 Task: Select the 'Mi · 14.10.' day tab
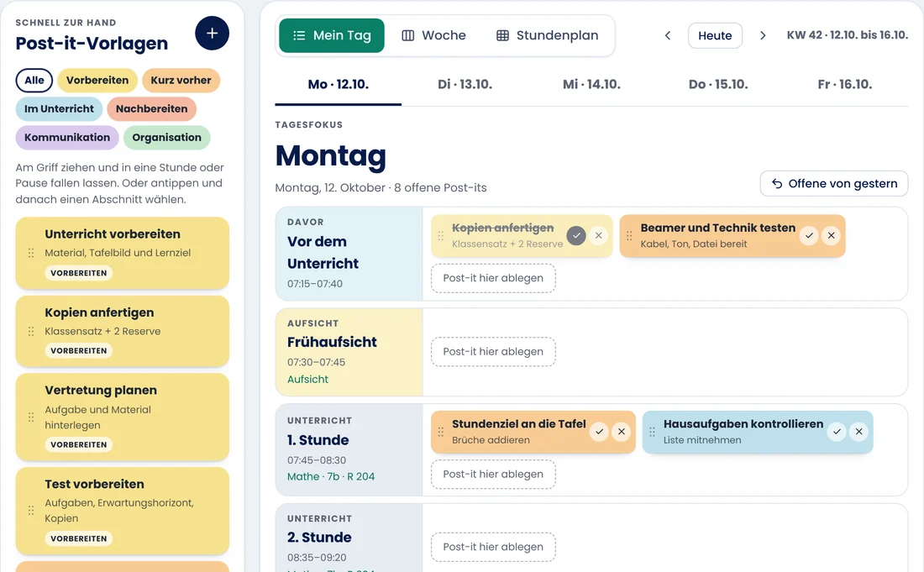pos(591,85)
